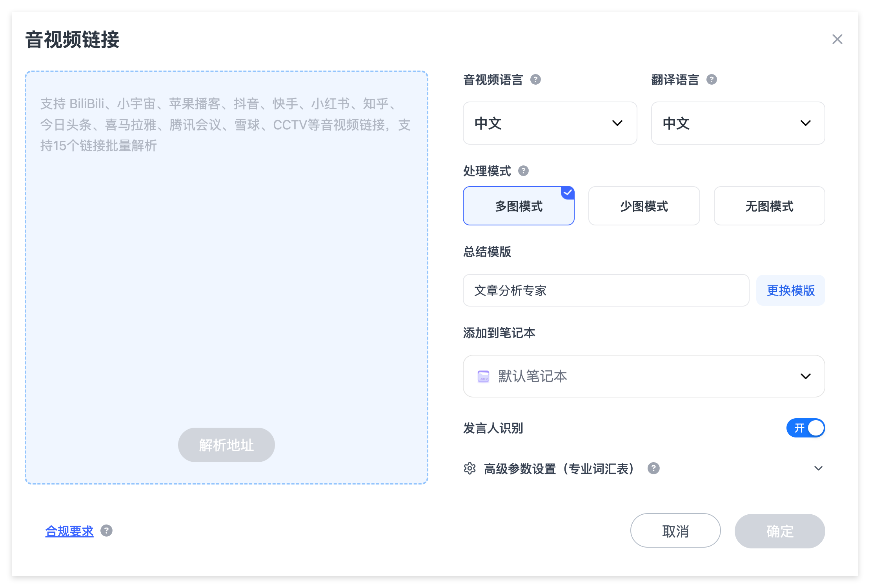Open the 翻译语言 dropdown
Viewport: 870px width, 588px height.
tap(738, 123)
